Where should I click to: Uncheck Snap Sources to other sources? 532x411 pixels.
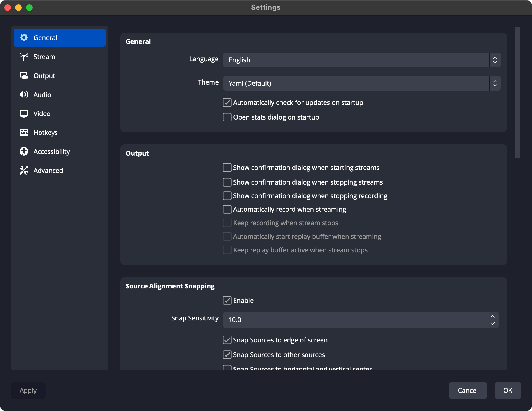point(227,355)
